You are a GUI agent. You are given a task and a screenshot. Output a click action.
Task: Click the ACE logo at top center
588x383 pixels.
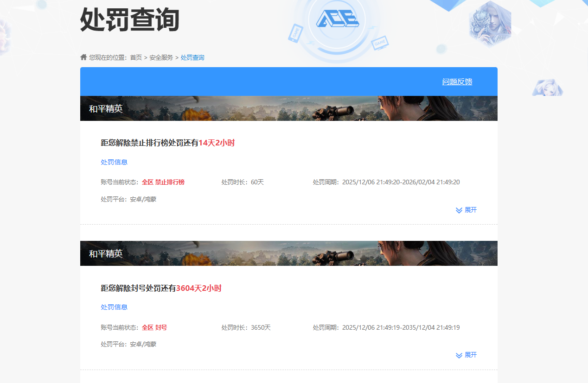[337, 19]
